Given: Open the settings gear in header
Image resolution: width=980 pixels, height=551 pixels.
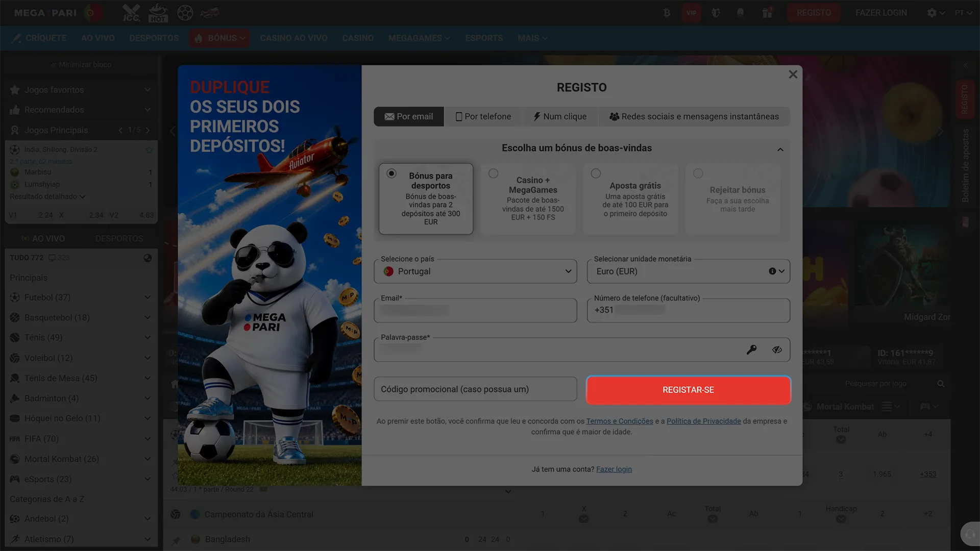Looking at the screenshot, I should pos(932,13).
